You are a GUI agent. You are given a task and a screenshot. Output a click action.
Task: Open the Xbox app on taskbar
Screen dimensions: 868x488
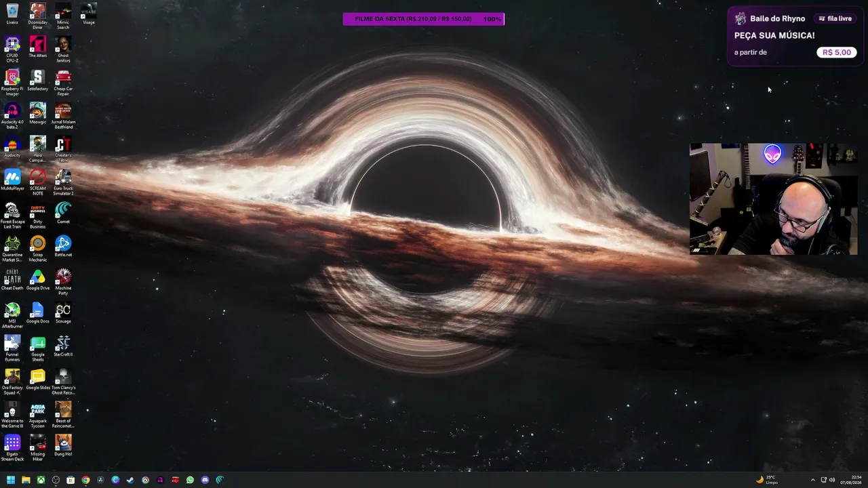(x=41, y=480)
